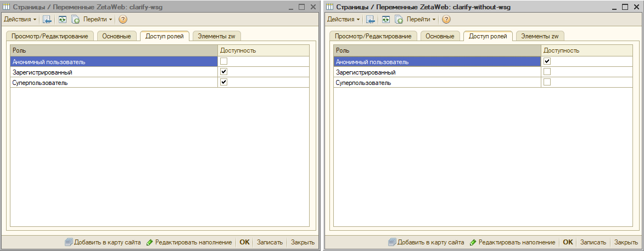This screenshot has height=251, width=644.
Task: Click window table icon in clarify-wsg title bar
Action: 7,7
